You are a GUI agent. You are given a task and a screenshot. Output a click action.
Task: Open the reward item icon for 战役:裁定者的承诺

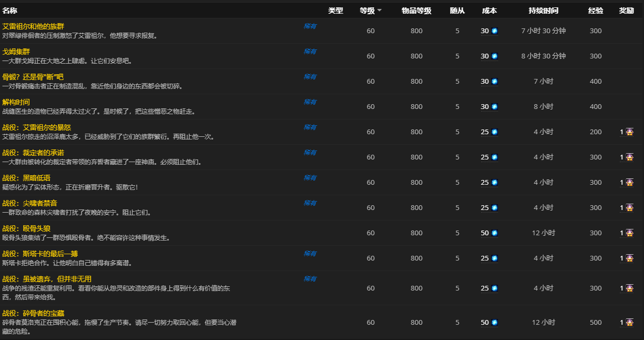point(629,157)
